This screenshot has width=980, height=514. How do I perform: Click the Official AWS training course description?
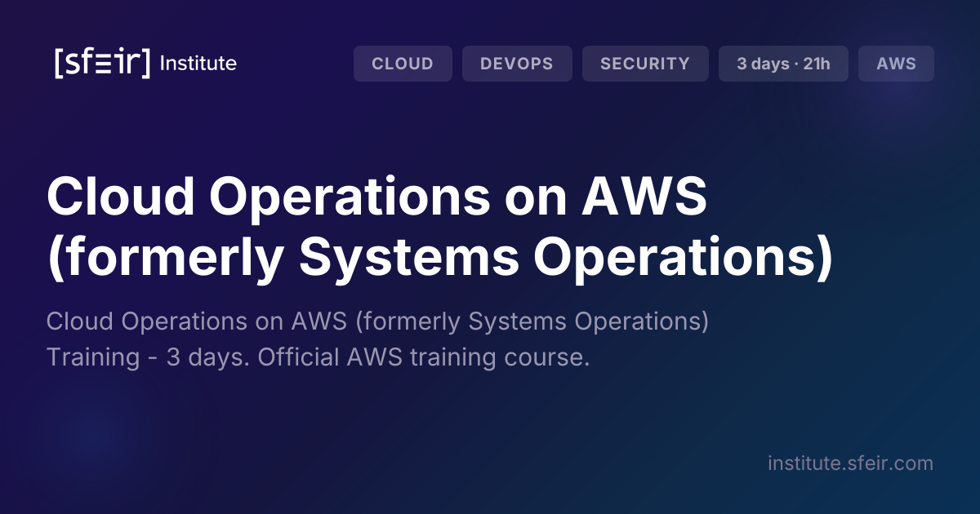pos(377,339)
